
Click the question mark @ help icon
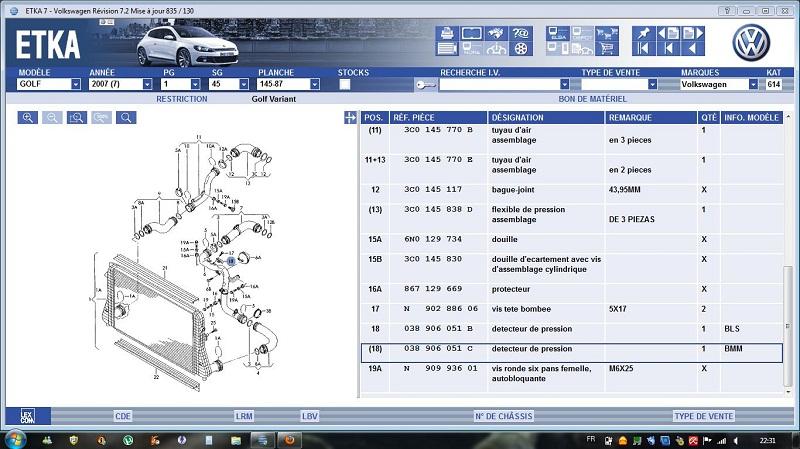520,33
